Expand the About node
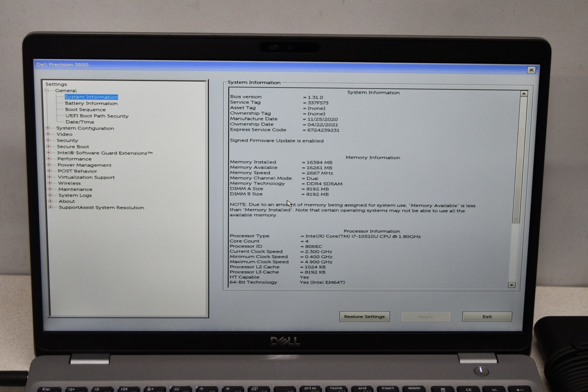 50,201
